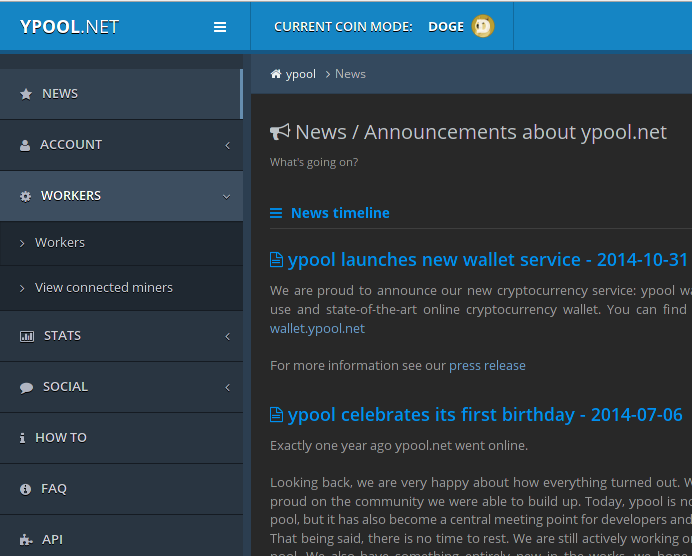Open article ypool launches new wallet service
The width and height of the screenshot is (692, 556).
pyautogui.click(x=487, y=259)
